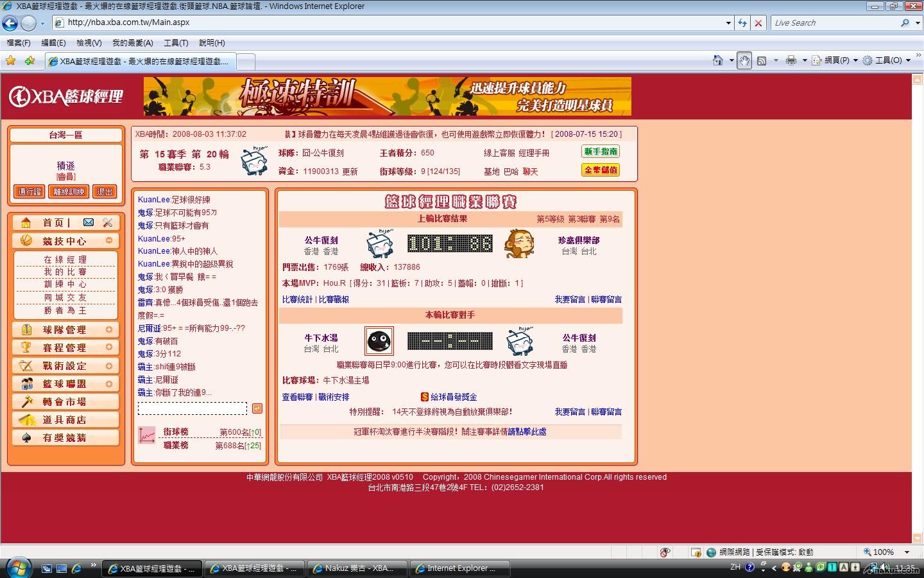This screenshot has height=578, width=924.
Task: Toggle the hand pan tool in the toolbar
Action: (744, 60)
